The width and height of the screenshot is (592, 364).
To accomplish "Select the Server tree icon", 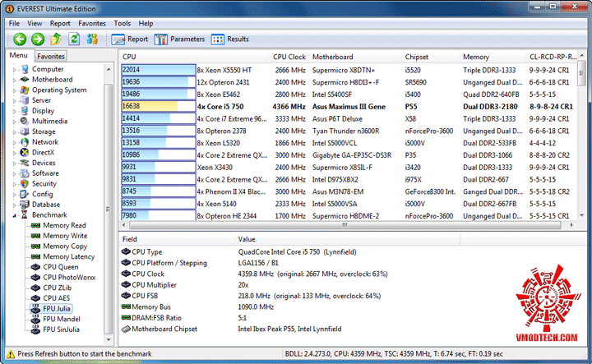I will tap(25, 100).
